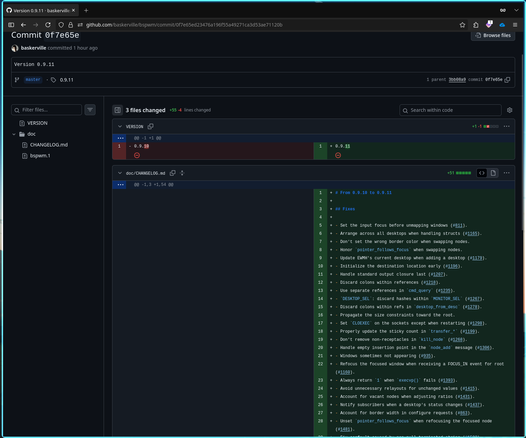Screen dimensions: 526x438
Task: Open the purple extension icon with badge
Action: 489,24
